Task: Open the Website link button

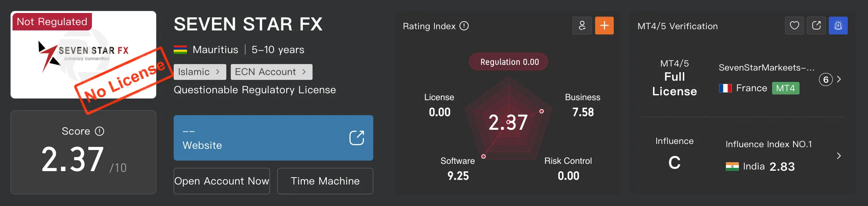Action: click(x=273, y=138)
